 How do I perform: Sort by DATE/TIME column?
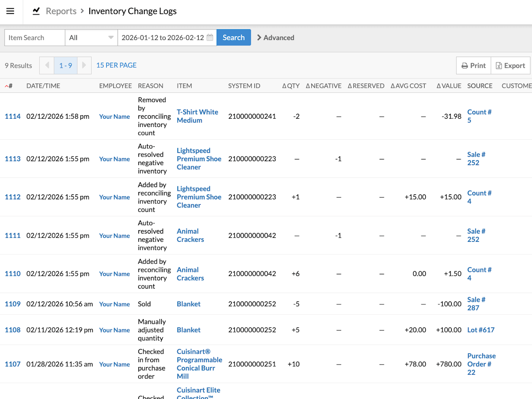[43, 86]
